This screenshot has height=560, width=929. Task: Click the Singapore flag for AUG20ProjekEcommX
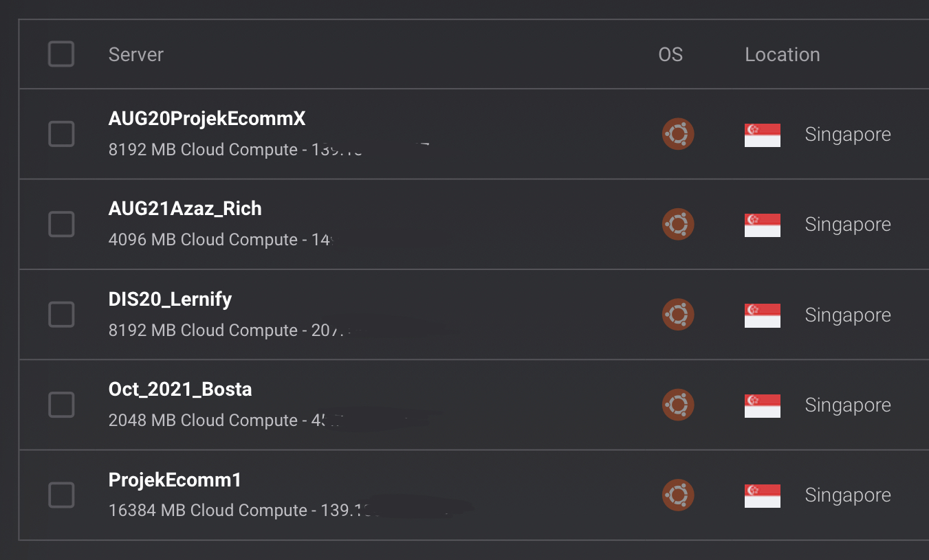point(763,135)
